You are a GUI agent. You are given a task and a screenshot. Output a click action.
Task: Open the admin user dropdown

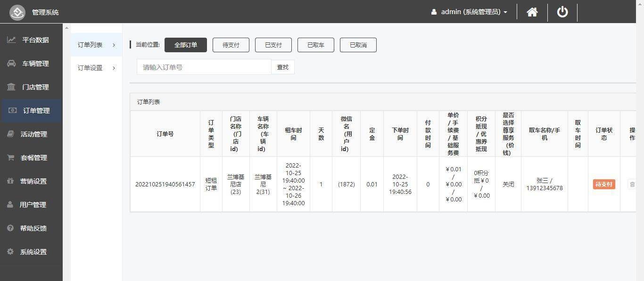469,12
